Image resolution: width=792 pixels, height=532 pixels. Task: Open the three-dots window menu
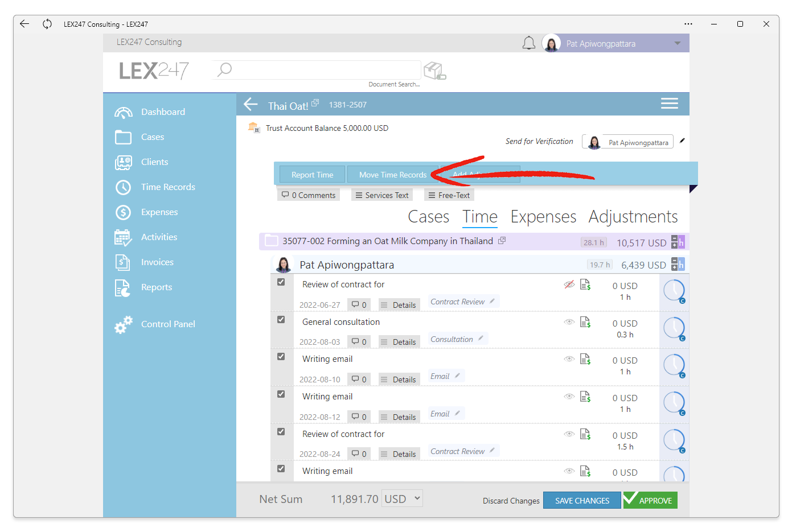click(x=688, y=24)
